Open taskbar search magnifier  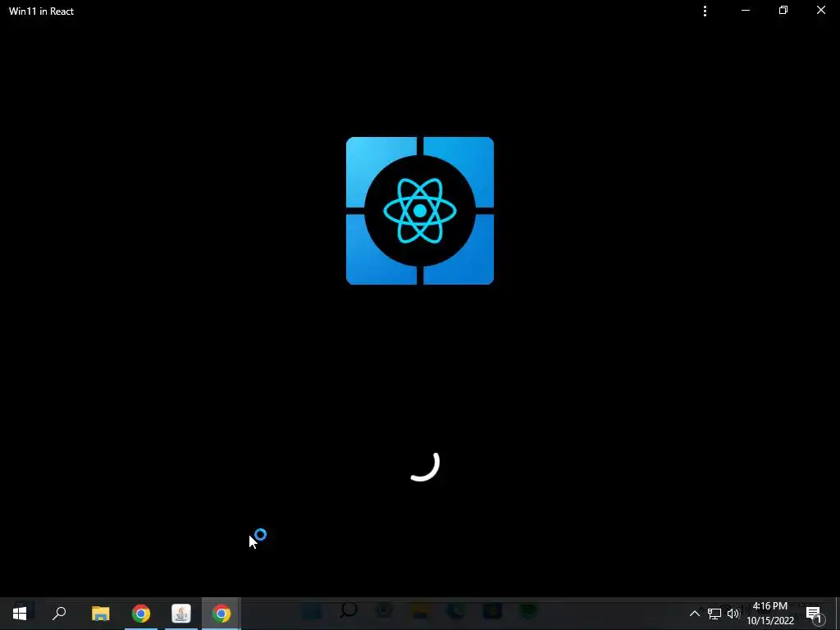(59, 614)
